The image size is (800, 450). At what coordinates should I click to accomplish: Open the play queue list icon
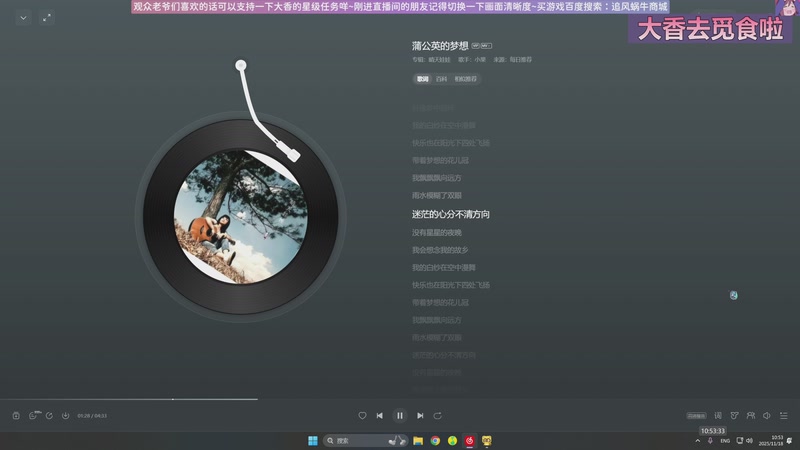pyautogui.click(x=784, y=415)
